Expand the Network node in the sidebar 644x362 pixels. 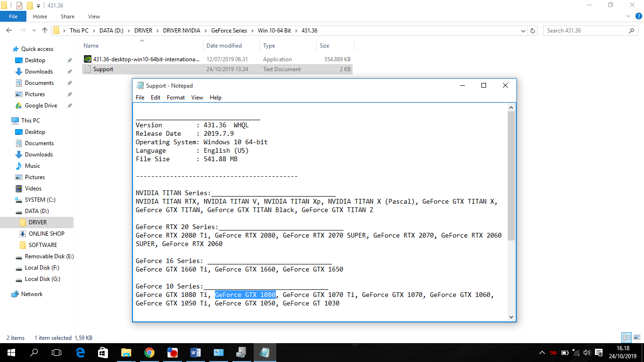coord(7,294)
